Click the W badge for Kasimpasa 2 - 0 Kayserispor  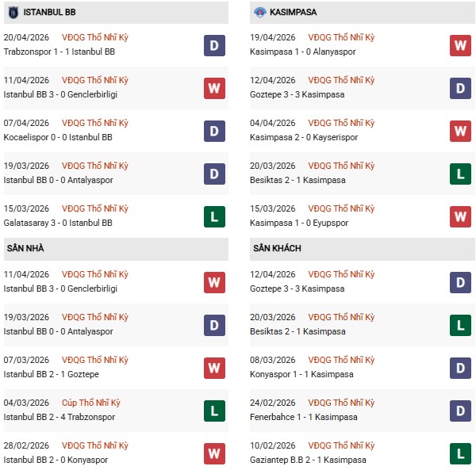[460, 131]
